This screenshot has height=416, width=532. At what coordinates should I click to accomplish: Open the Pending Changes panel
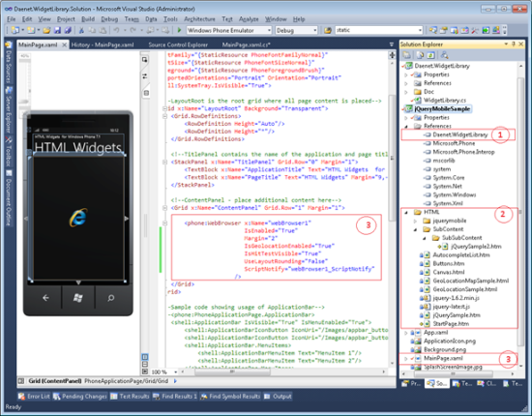[x=80, y=396]
